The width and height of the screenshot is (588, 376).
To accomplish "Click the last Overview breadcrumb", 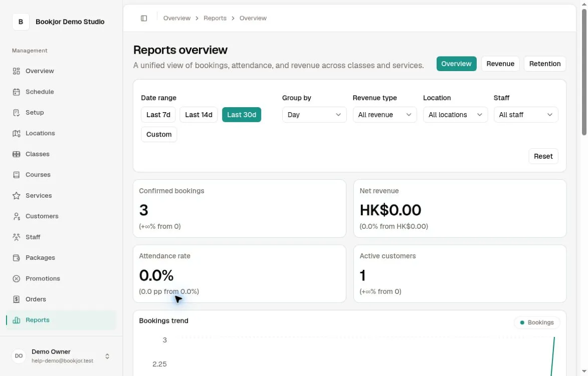I will [253, 18].
